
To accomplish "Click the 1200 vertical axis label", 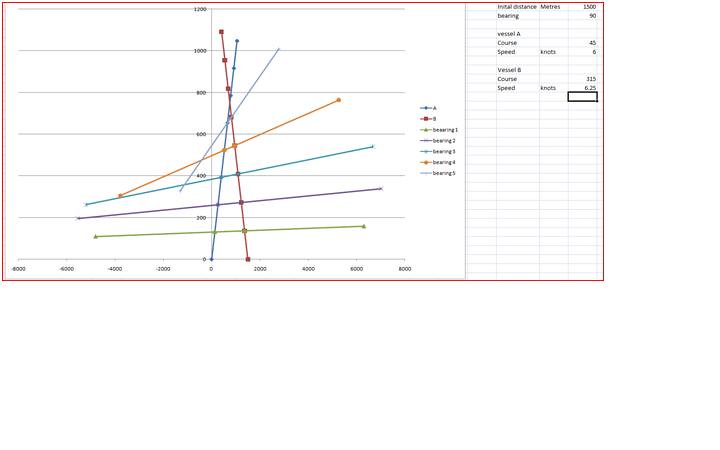I will click(200, 9).
